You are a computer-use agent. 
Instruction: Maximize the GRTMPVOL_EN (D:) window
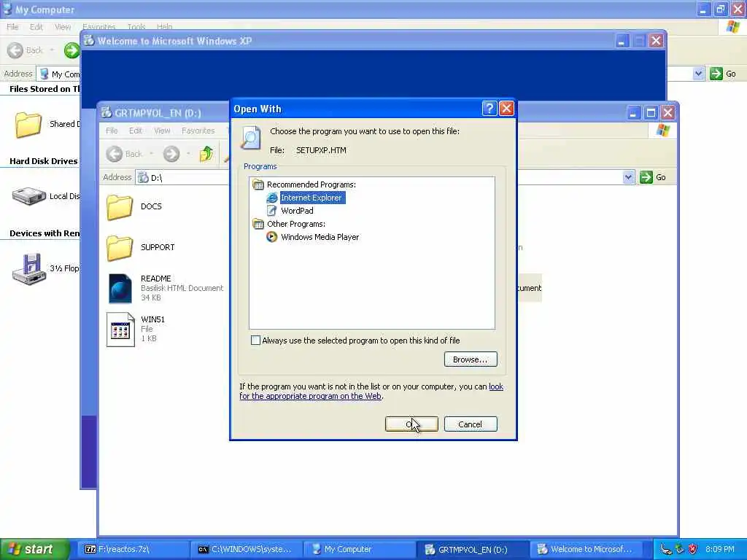click(x=651, y=113)
